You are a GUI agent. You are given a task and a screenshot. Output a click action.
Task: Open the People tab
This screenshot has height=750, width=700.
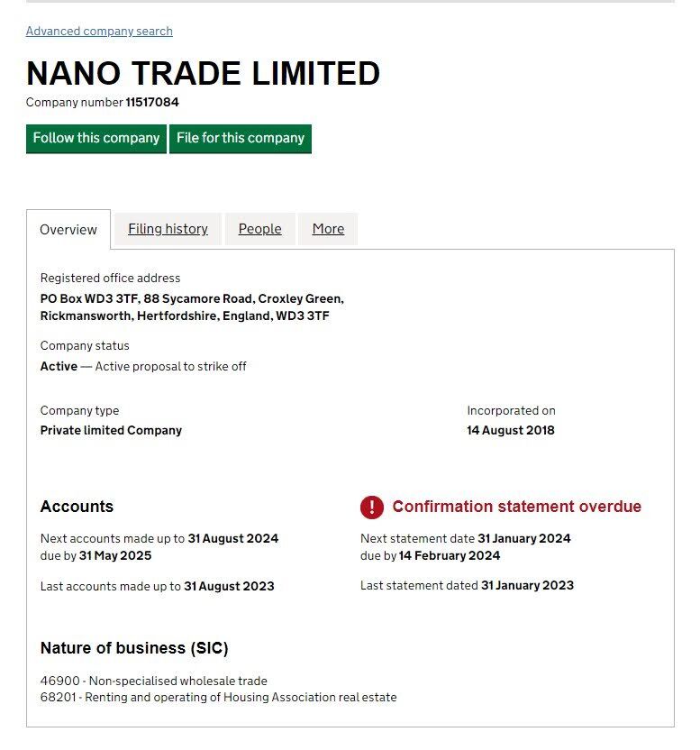pos(259,229)
